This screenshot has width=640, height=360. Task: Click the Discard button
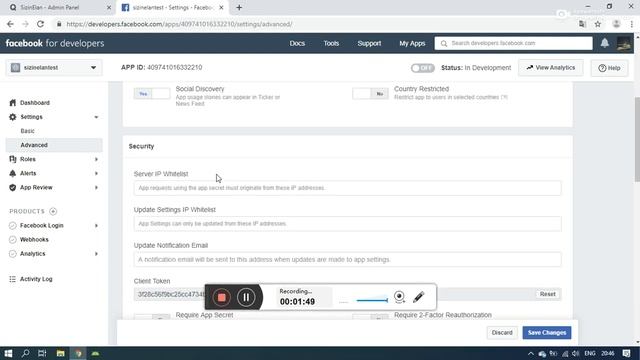[502, 333]
